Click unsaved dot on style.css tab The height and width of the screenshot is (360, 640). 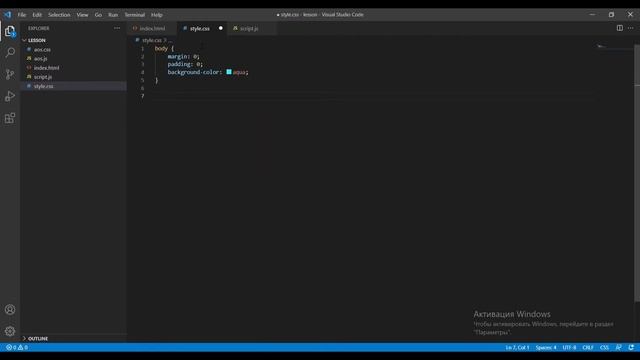220,28
